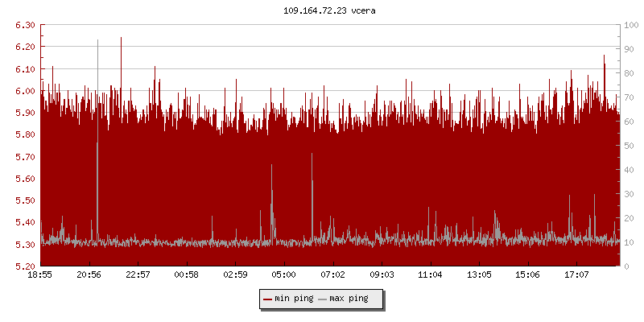Click the 05:00 time axis label
This screenshot has height=322, width=644.
(284, 275)
